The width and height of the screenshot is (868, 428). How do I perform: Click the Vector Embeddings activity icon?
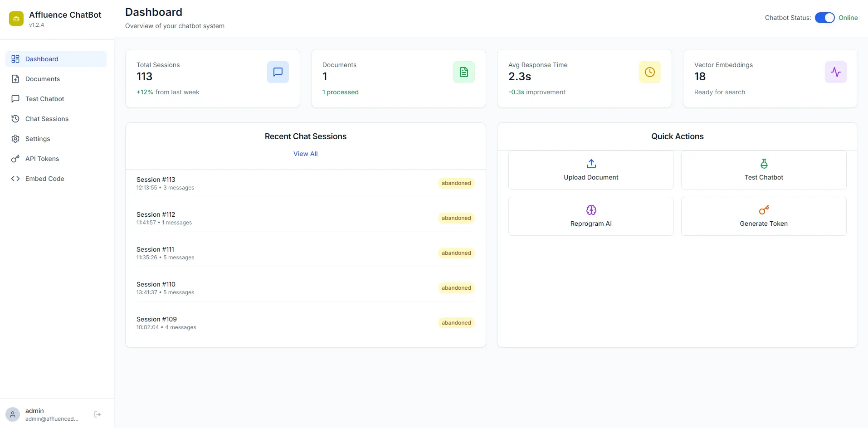pos(835,72)
